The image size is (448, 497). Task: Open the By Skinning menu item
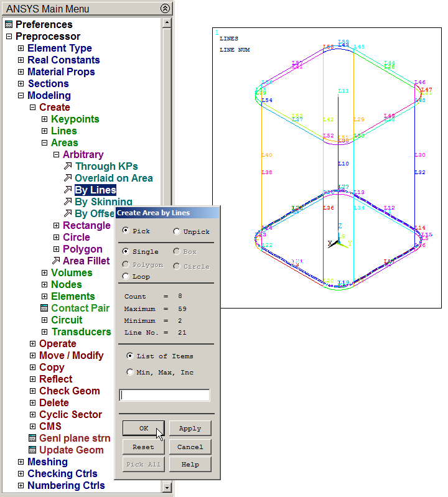point(104,202)
